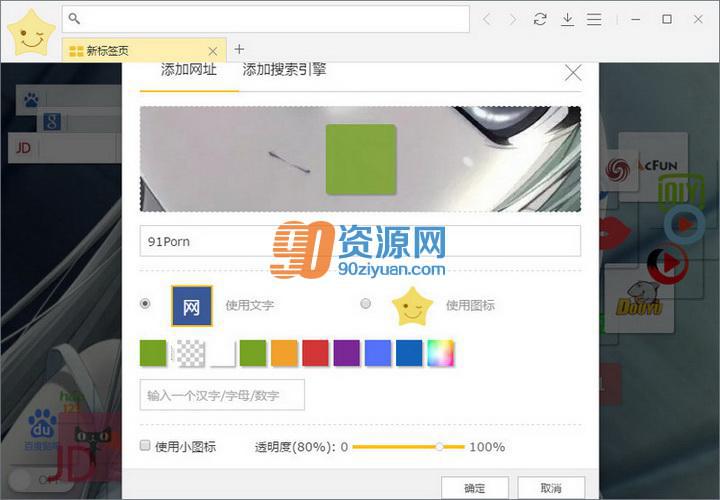720x500 pixels.
Task: Pick the dark blue color swatch
Action: [x=409, y=353]
